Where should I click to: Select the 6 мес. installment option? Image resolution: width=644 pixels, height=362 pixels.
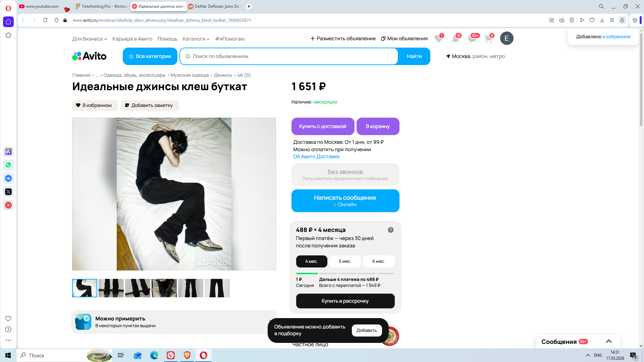click(378, 261)
